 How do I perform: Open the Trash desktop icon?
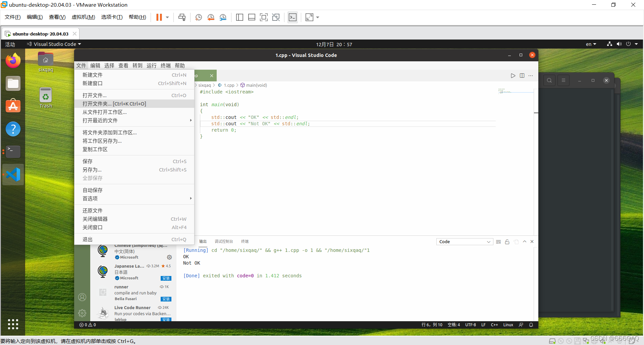click(46, 98)
